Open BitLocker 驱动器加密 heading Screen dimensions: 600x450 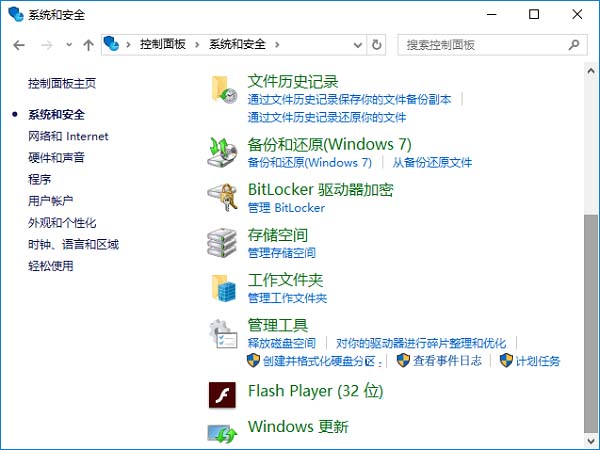tap(321, 189)
